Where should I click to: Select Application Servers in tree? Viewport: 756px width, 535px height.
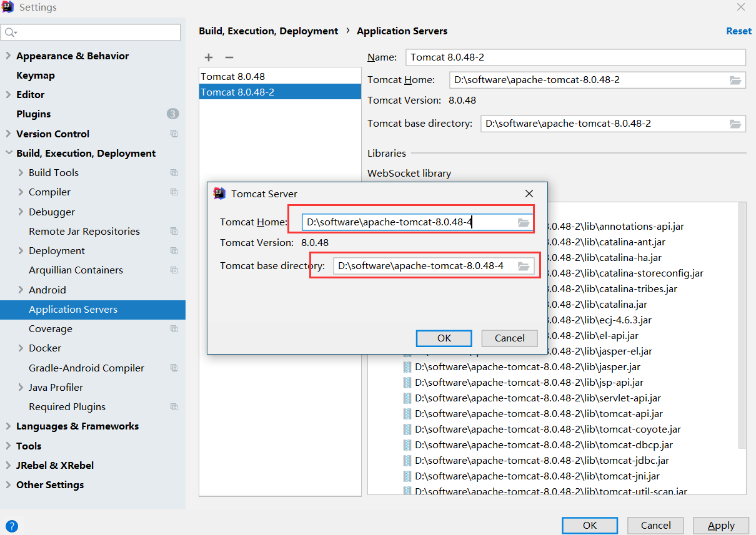(92, 309)
